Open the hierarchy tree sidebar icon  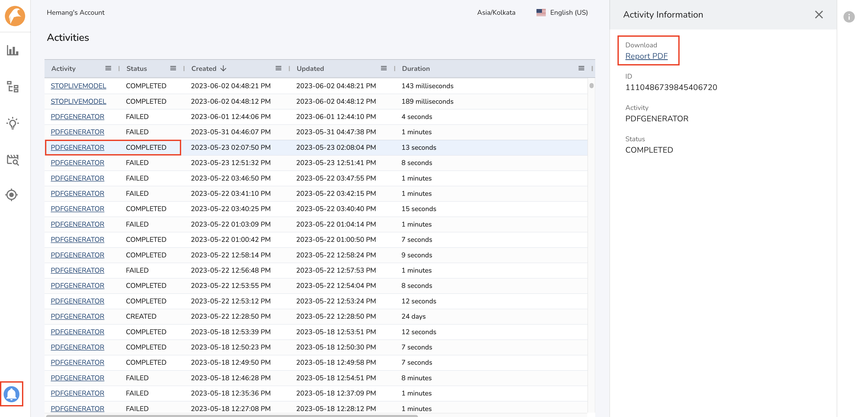12,87
